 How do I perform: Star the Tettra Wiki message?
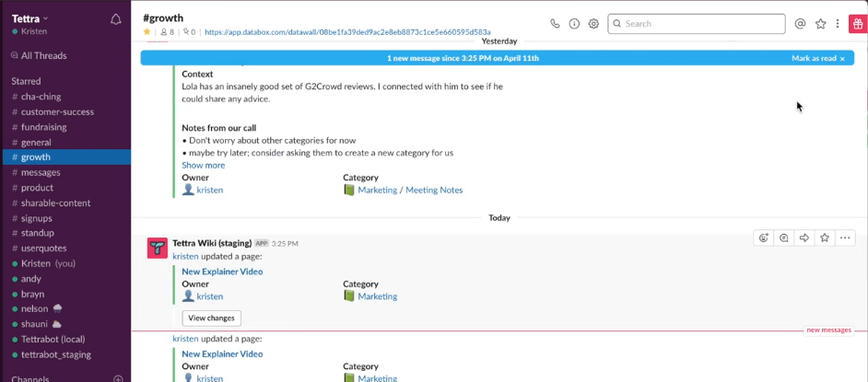pos(825,237)
